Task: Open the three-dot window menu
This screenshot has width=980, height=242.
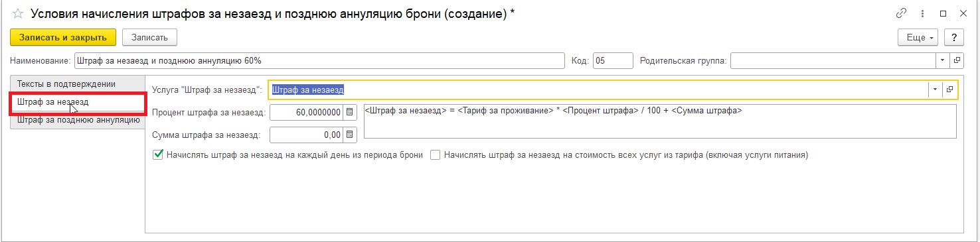Action: click(x=922, y=13)
